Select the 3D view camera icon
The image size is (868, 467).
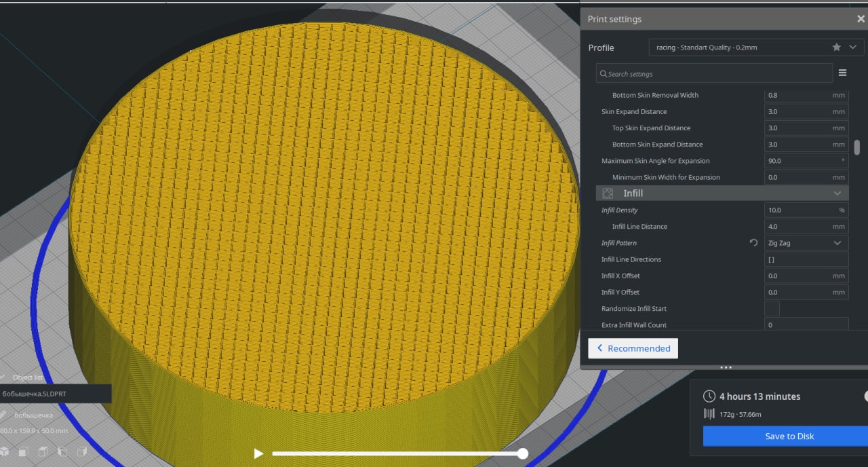tap(4, 451)
